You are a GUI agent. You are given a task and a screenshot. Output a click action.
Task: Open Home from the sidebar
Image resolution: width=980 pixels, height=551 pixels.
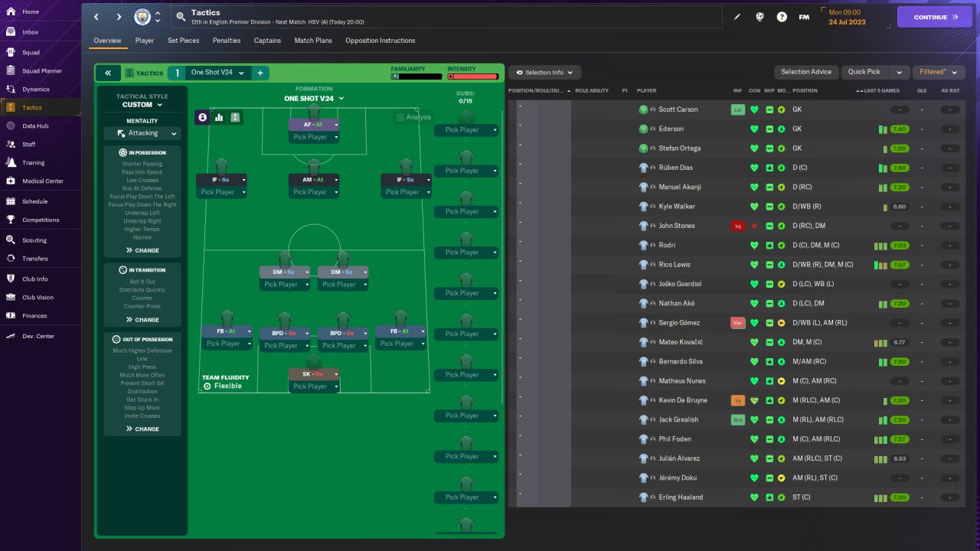pos(31,11)
